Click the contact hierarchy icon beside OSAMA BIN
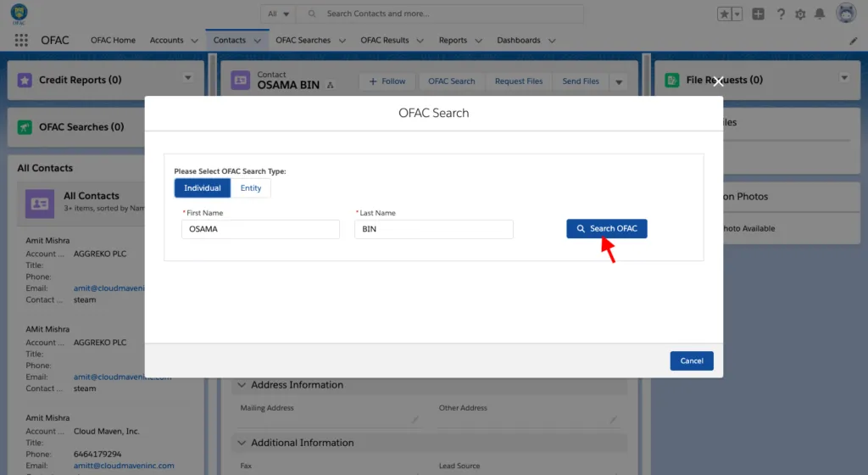 [331, 86]
